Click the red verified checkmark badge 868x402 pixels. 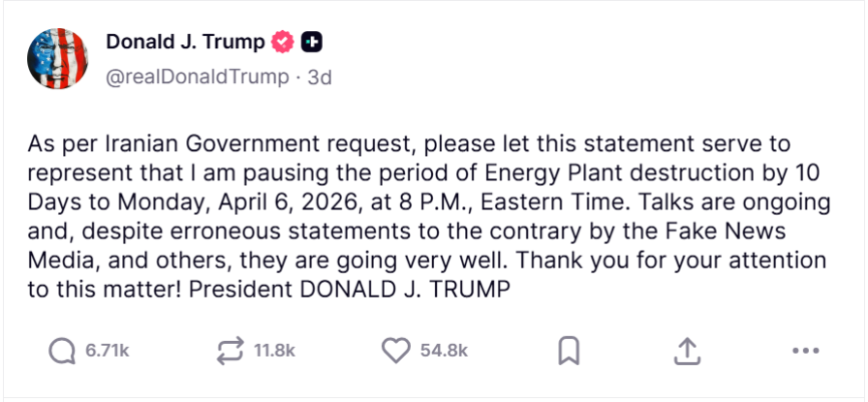(282, 42)
